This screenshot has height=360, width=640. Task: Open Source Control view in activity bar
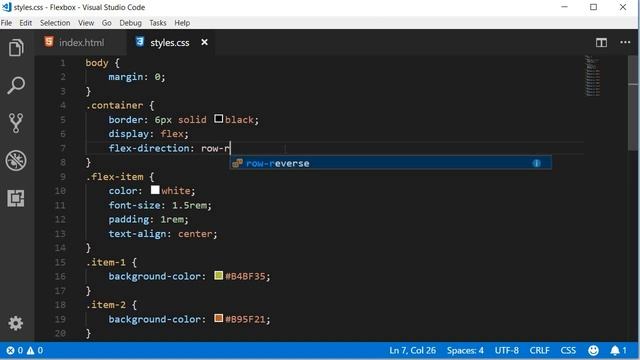pos(16,123)
